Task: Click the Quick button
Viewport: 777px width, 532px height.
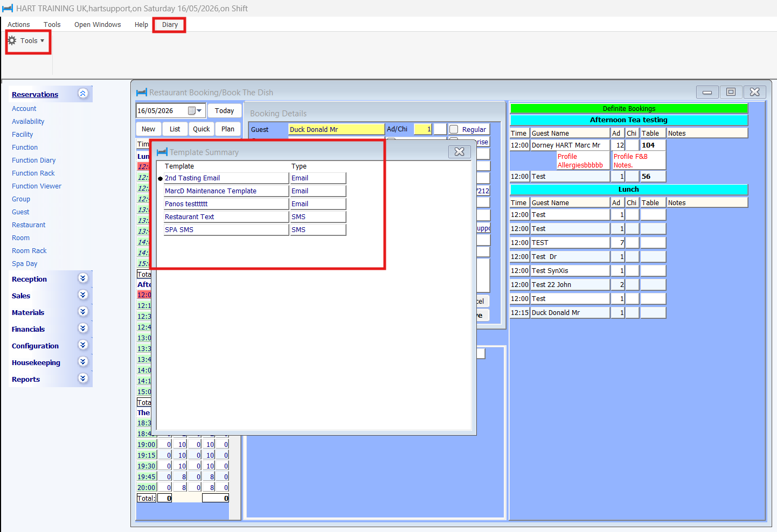Action: (x=202, y=129)
